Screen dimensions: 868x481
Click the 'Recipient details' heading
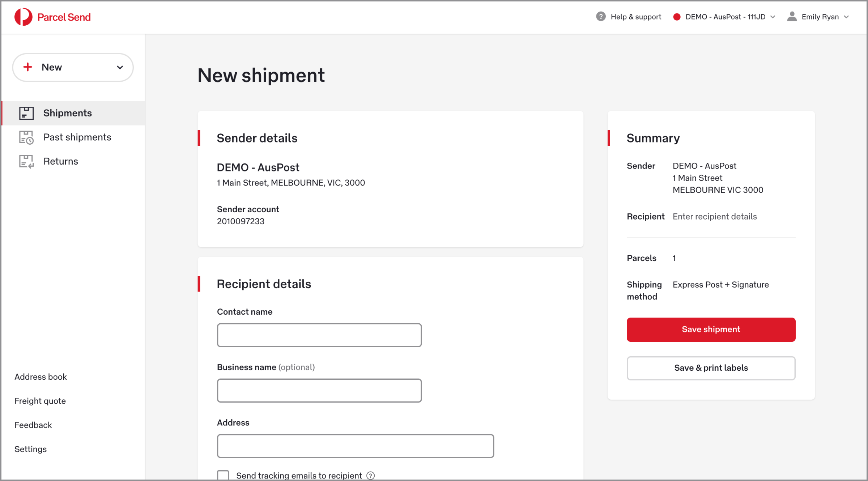pos(264,284)
